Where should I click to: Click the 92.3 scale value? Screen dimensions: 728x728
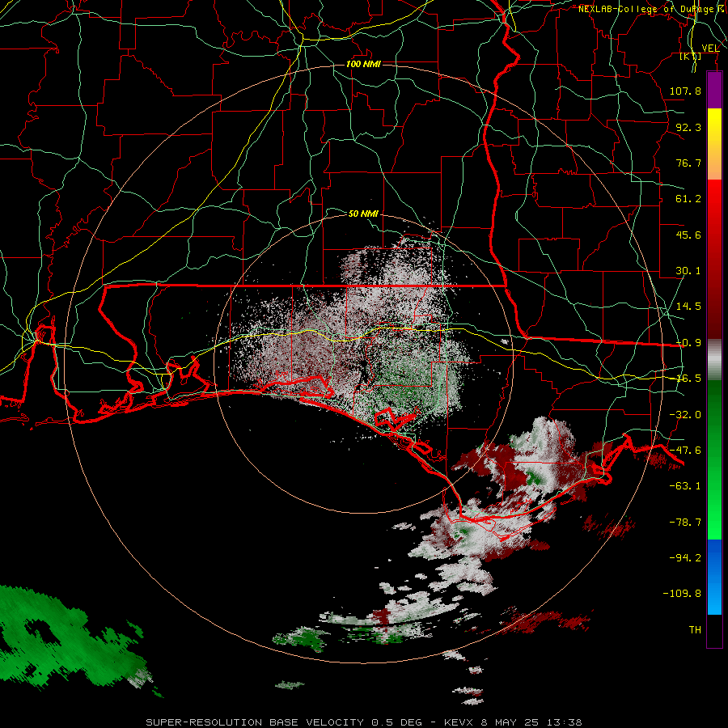click(x=688, y=127)
